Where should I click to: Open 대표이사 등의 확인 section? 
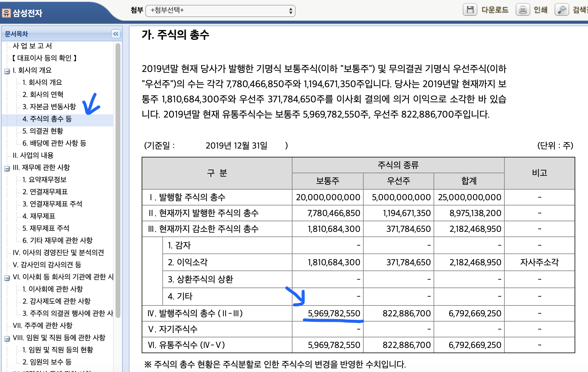tap(44, 58)
